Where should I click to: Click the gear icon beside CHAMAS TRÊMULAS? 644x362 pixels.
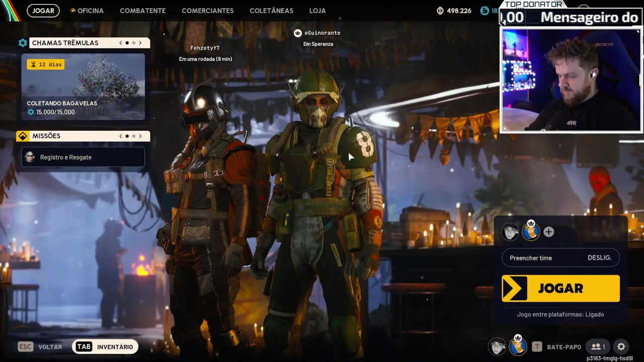pos(23,43)
